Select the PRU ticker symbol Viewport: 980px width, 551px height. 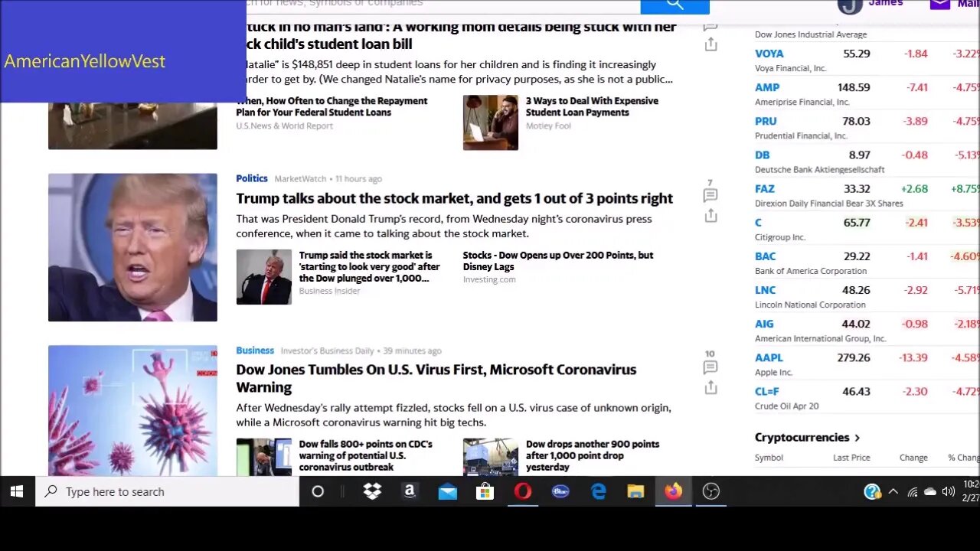(766, 121)
